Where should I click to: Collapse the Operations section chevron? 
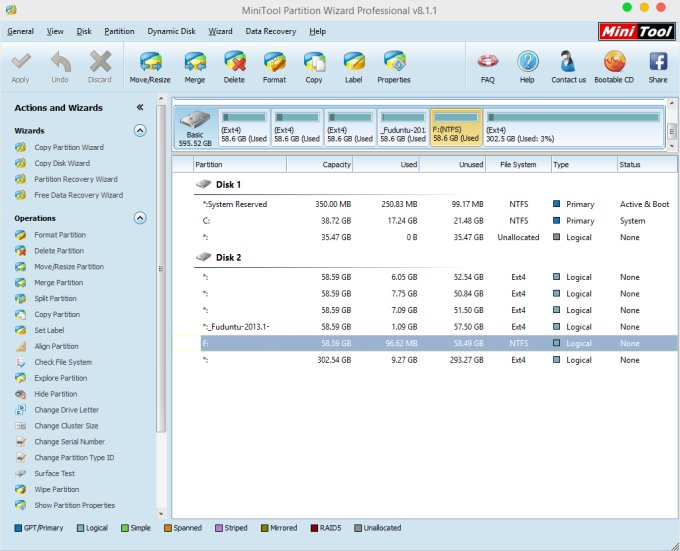click(x=140, y=218)
